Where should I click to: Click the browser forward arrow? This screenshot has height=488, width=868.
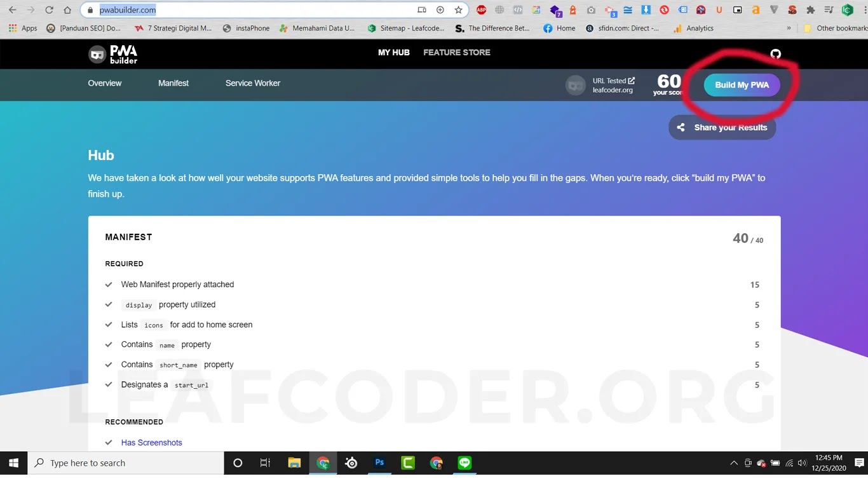tap(31, 10)
